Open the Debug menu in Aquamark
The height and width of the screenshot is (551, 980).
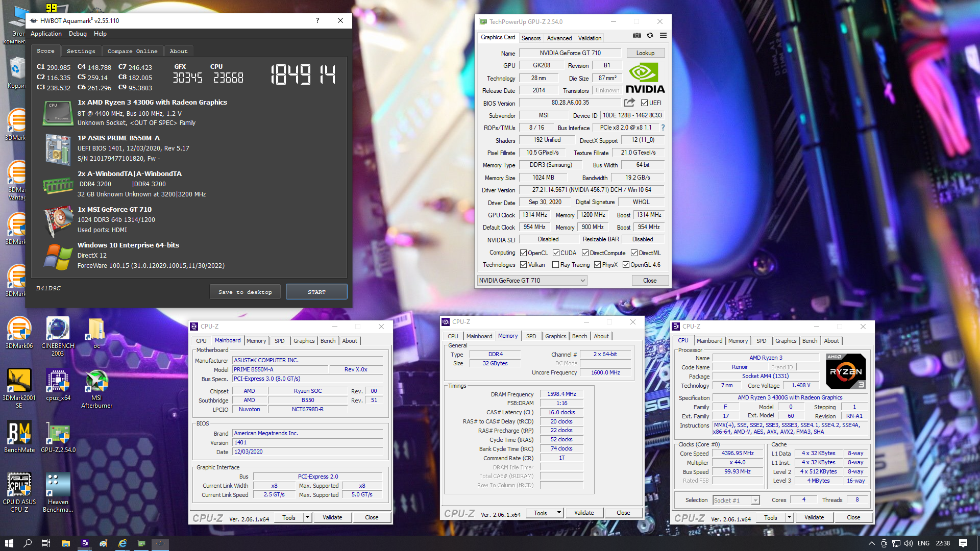78,34
